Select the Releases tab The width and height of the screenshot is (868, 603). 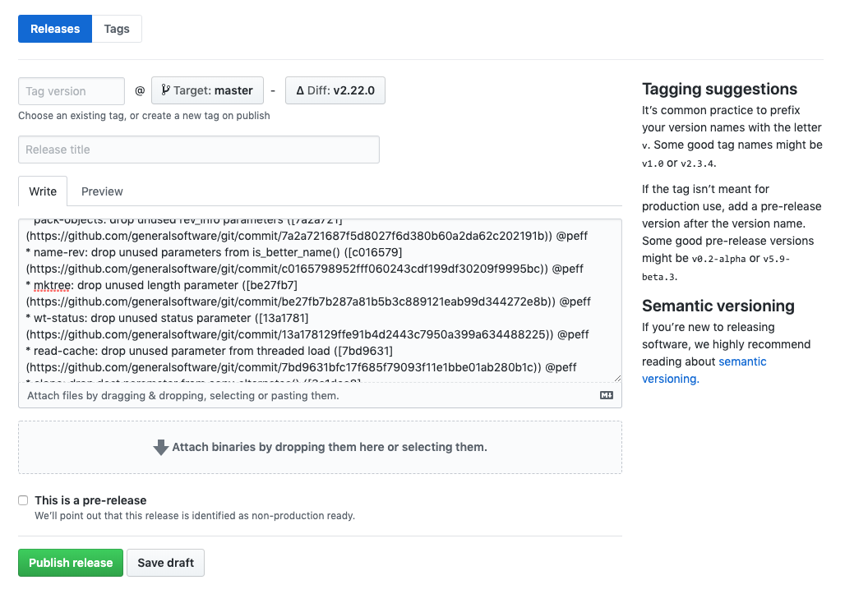click(x=55, y=29)
